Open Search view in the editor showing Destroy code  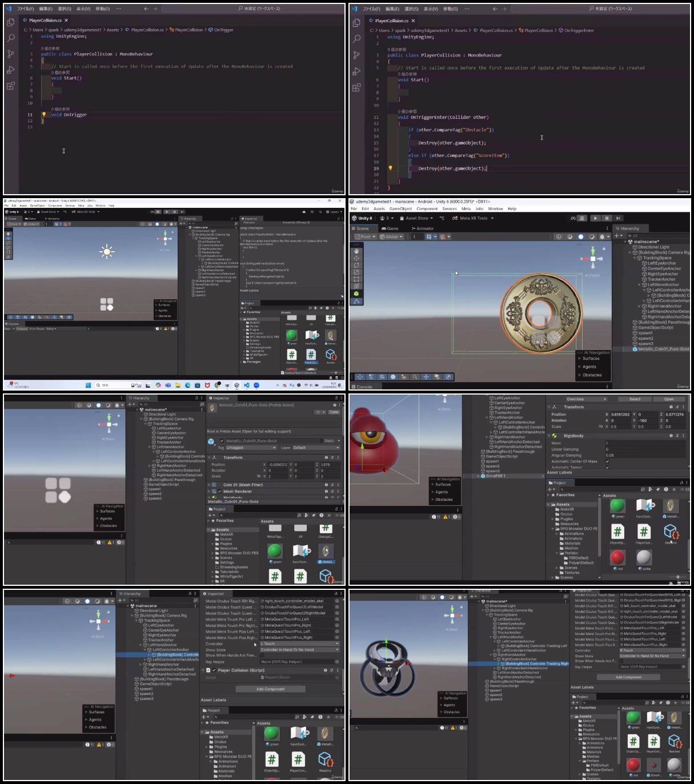tap(356, 39)
